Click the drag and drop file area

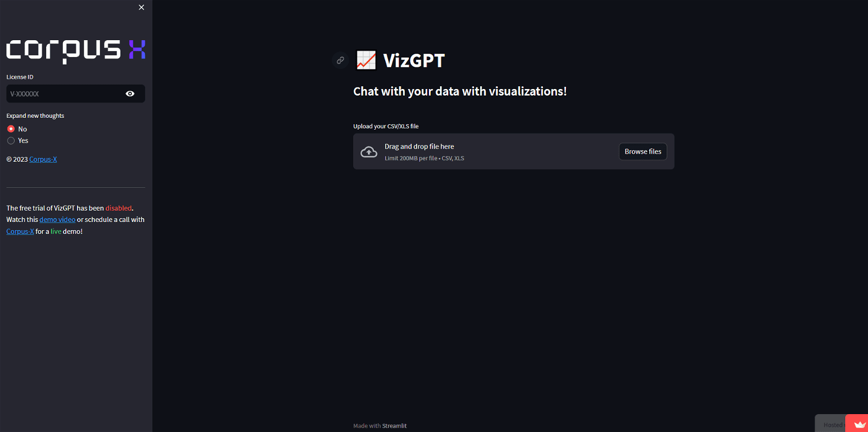pos(488,151)
